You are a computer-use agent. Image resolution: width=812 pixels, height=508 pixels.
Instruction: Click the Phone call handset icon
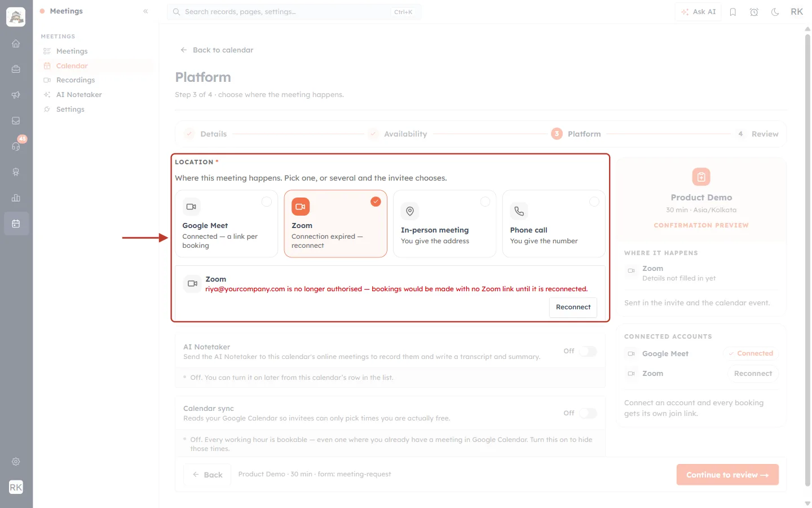tap(519, 211)
